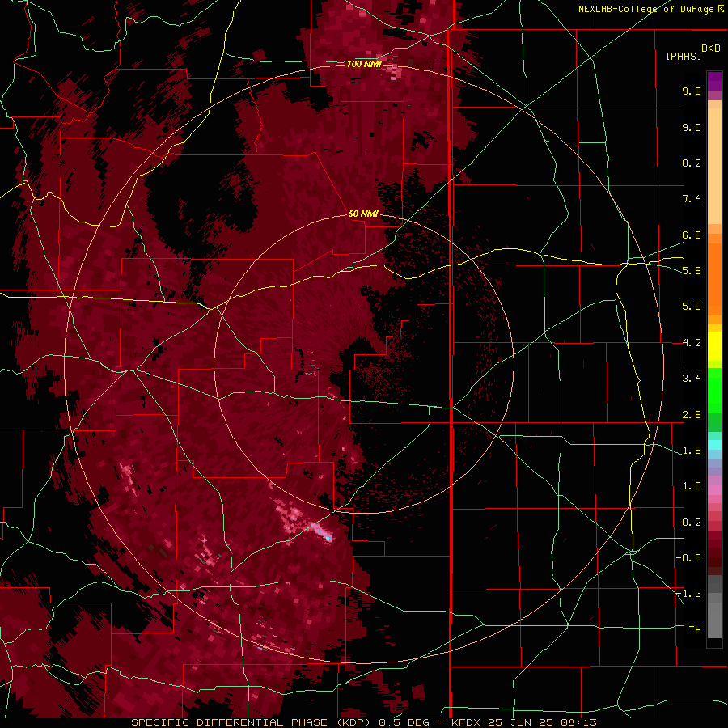Click the purple swatch atop the color bar
This screenshot has width=728, height=728.
(714, 81)
